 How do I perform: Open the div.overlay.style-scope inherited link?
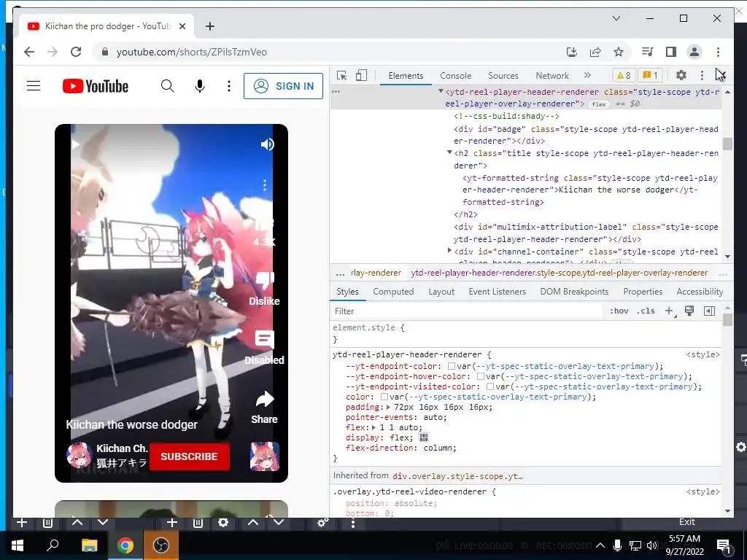[x=457, y=475]
